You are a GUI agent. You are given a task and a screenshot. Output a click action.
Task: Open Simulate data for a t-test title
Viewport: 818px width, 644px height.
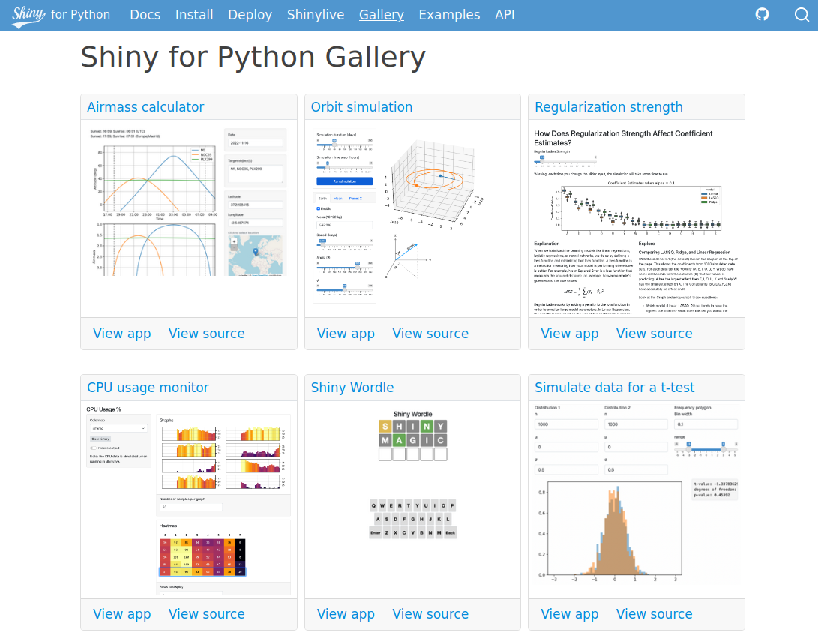pyautogui.click(x=614, y=388)
